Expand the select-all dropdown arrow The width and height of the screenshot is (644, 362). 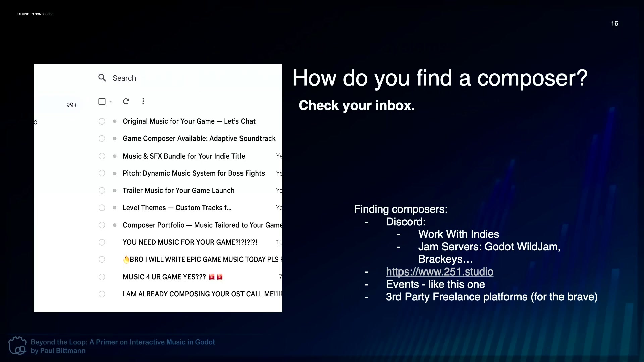(x=111, y=101)
